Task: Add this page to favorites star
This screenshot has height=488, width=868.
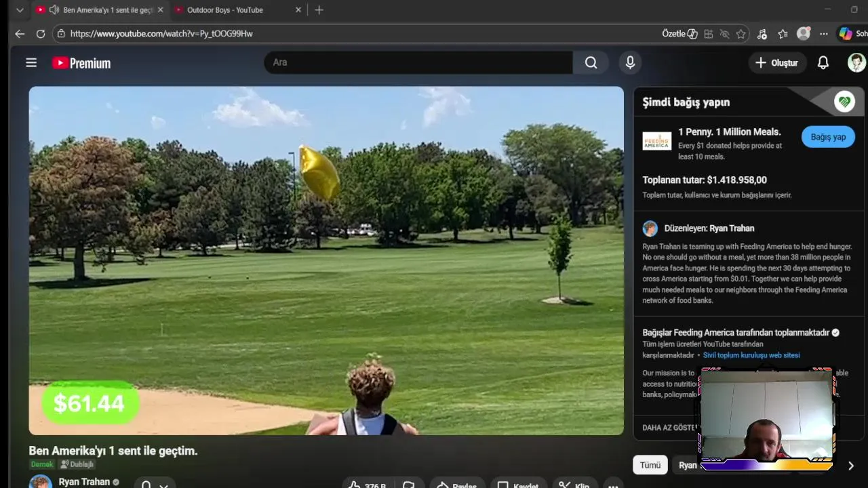Action: [x=741, y=34]
